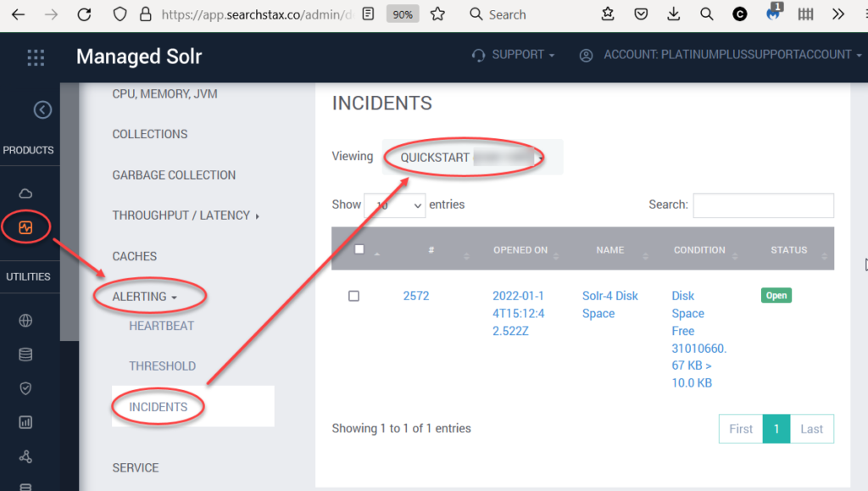Select CACHES in the side menu

(x=135, y=256)
